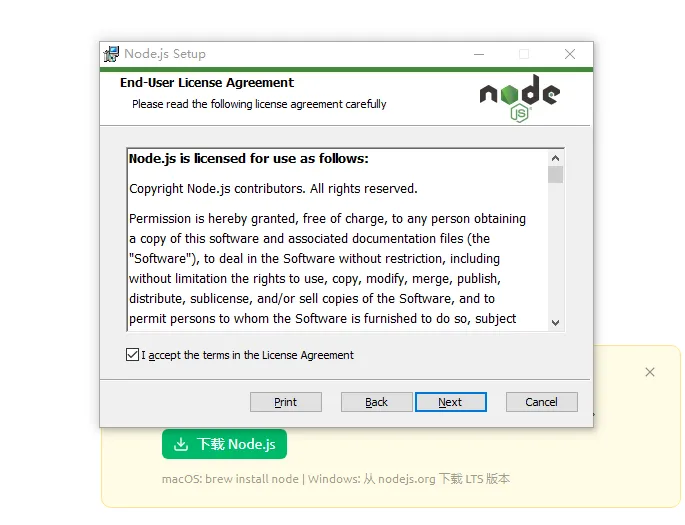This screenshot has height=525, width=685.
Task: Click the 'I accept the terms' label text
Action: point(247,355)
